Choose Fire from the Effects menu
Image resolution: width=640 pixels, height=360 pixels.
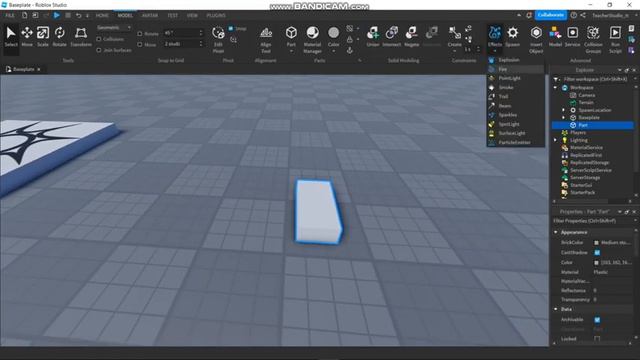tap(516, 69)
